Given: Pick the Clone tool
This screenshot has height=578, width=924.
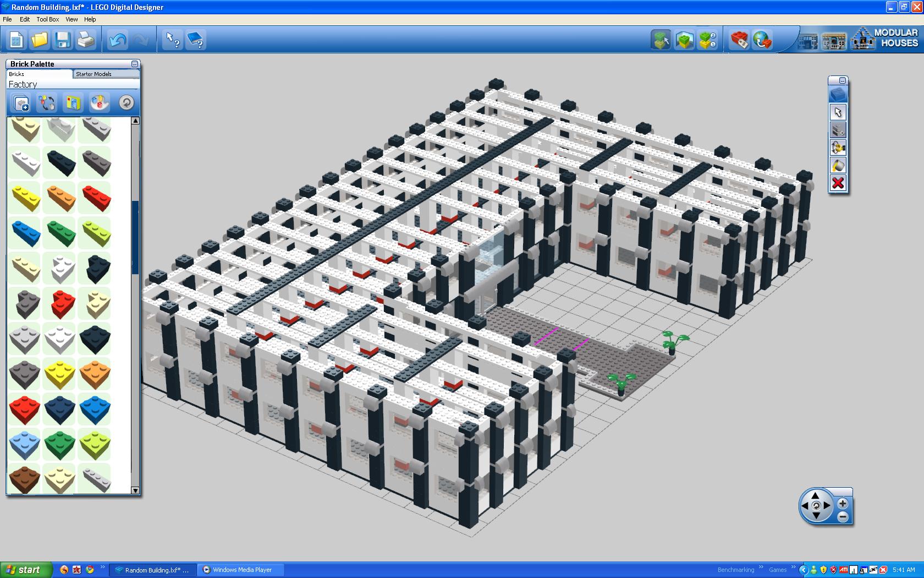Looking at the screenshot, I should [838, 130].
